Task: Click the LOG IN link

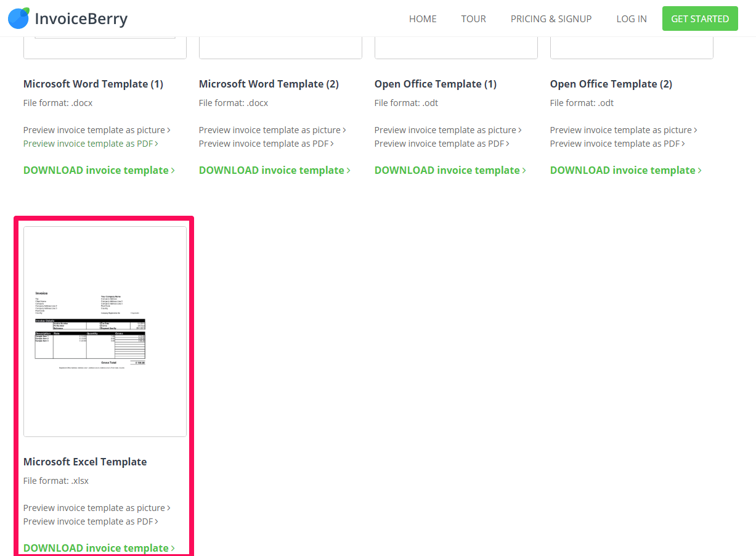Action: [x=631, y=19]
